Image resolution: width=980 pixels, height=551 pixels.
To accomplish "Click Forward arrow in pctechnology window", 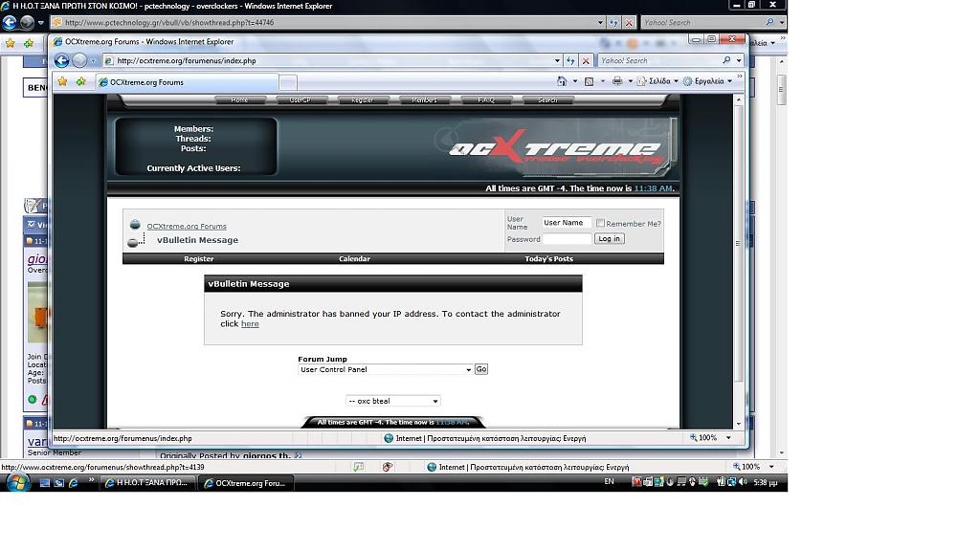I will pos(27,23).
